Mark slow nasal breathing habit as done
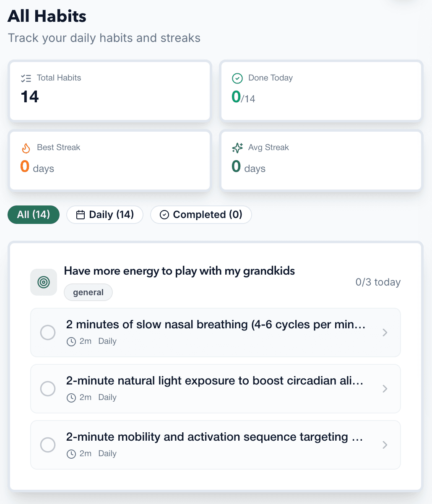Image resolution: width=432 pixels, height=504 pixels. coord(48,333)
